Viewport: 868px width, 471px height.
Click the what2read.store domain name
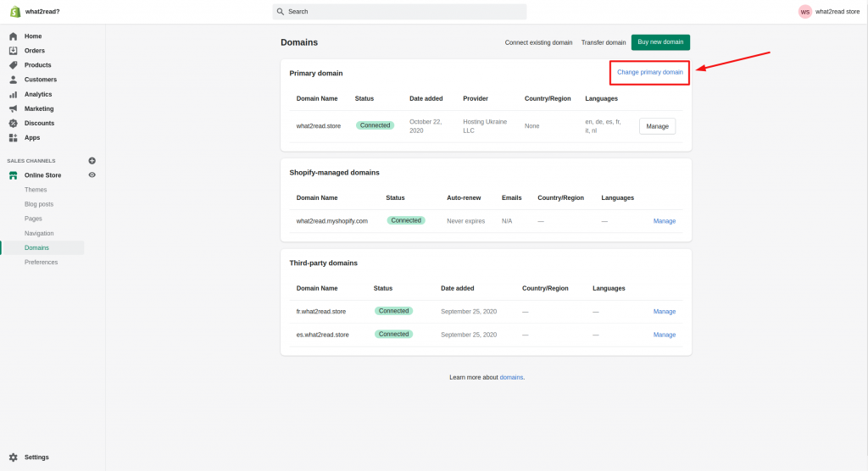[319, 126]
